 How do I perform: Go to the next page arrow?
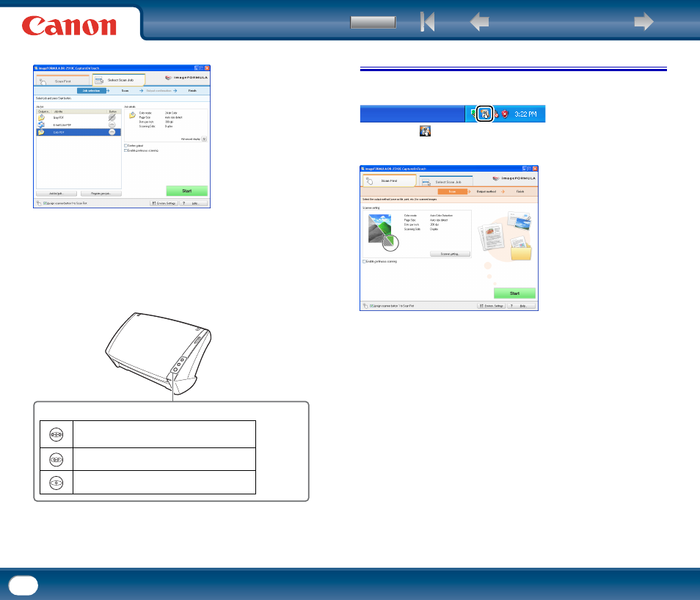pos(644,21)
